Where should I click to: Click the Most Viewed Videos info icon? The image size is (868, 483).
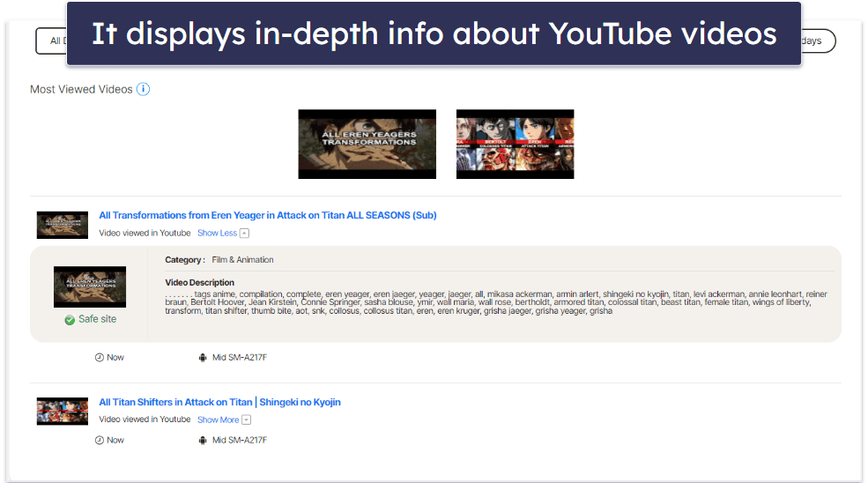coord(143,89)
